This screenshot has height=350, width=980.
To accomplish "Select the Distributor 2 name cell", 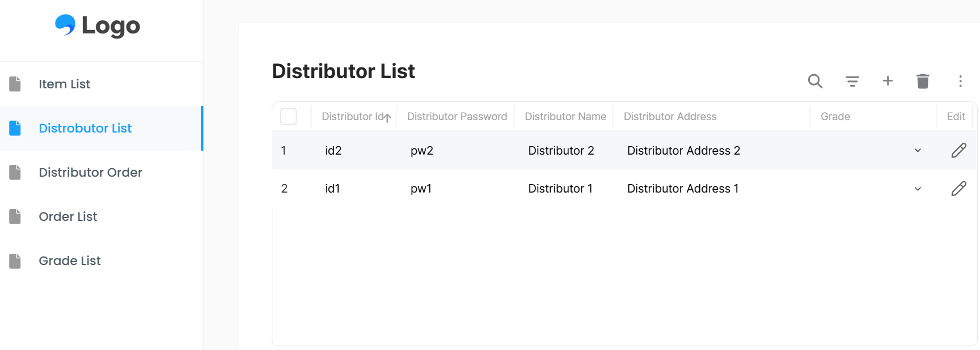I will click(561, 151).
